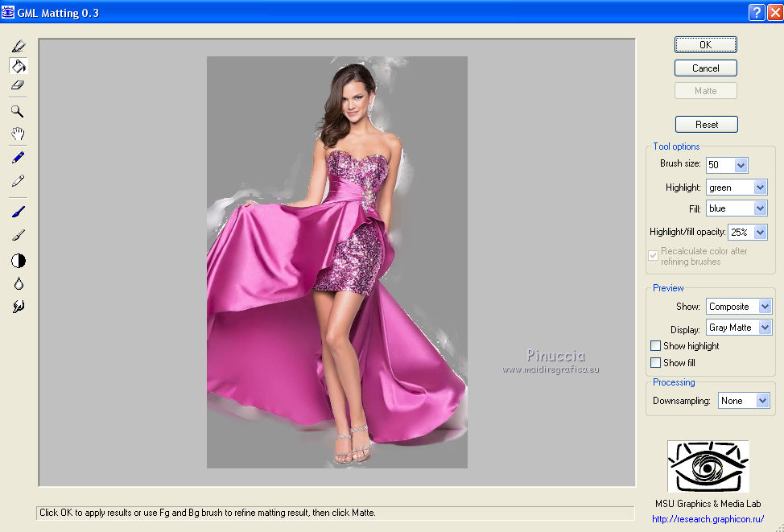This screenshot has width=784, height=532.
Task: Click the status bar hint text
Action: pyautogui.click(x=208, y=513)
